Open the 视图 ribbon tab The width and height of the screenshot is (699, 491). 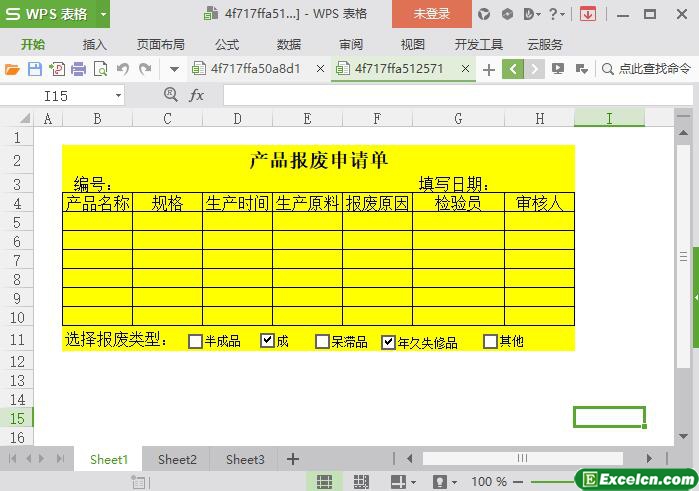point(412,45)
